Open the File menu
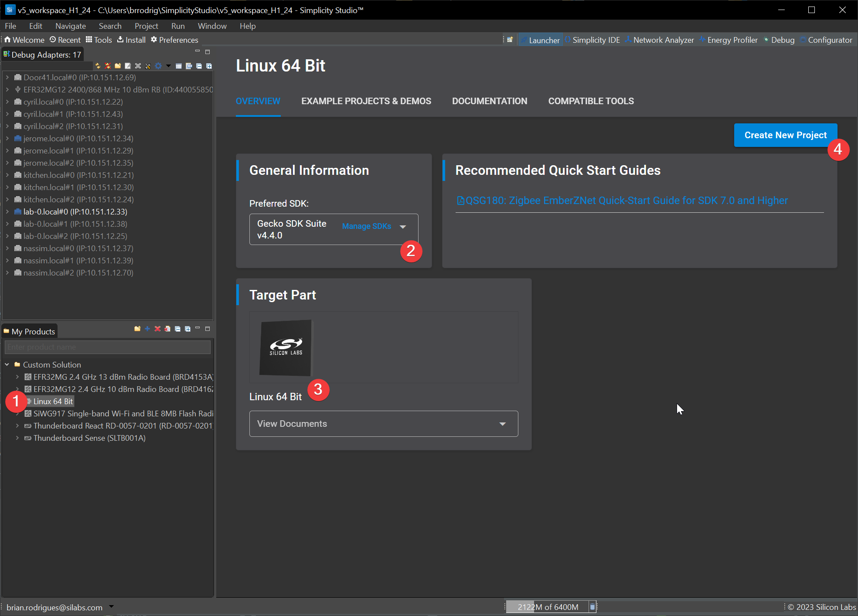Screen dimensions: 858x616 [x=10, y=26]
